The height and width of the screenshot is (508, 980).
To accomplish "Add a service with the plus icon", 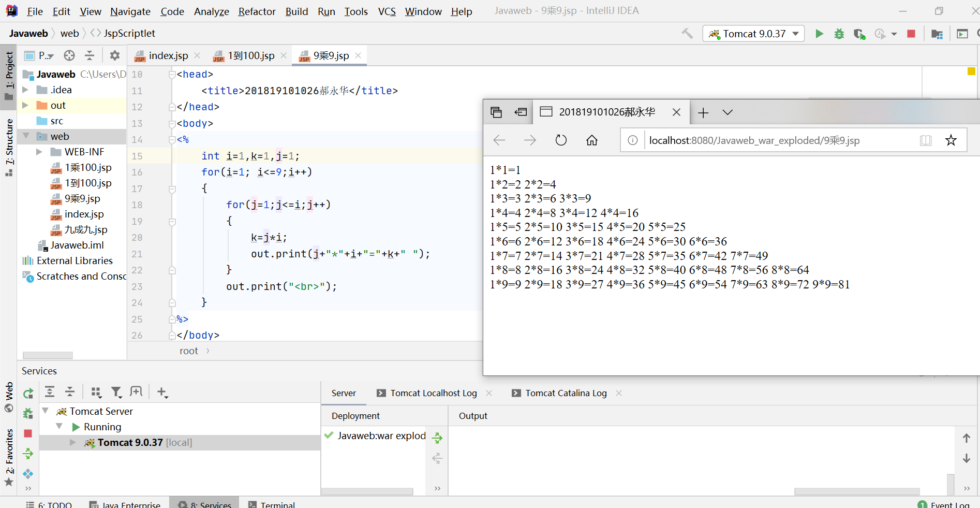I will coord(162,392).
